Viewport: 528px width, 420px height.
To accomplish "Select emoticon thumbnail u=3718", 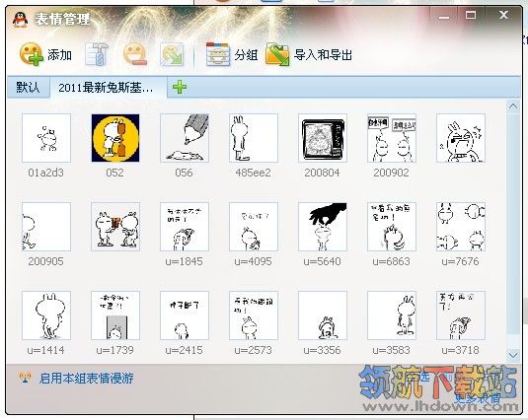I will click(x=461, y=315).
